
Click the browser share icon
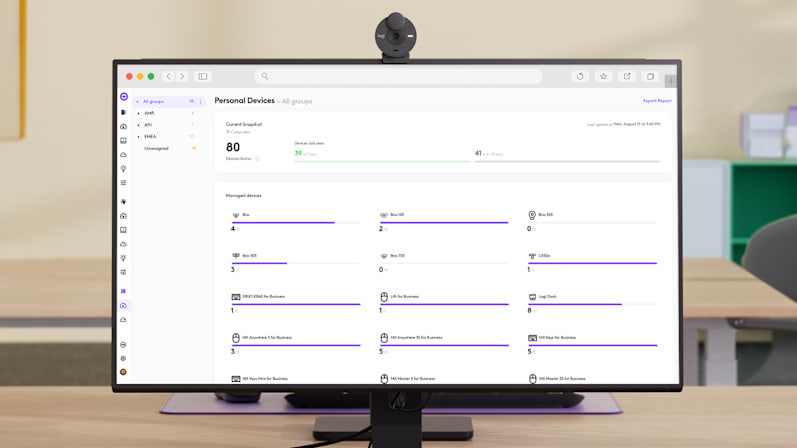627,76
